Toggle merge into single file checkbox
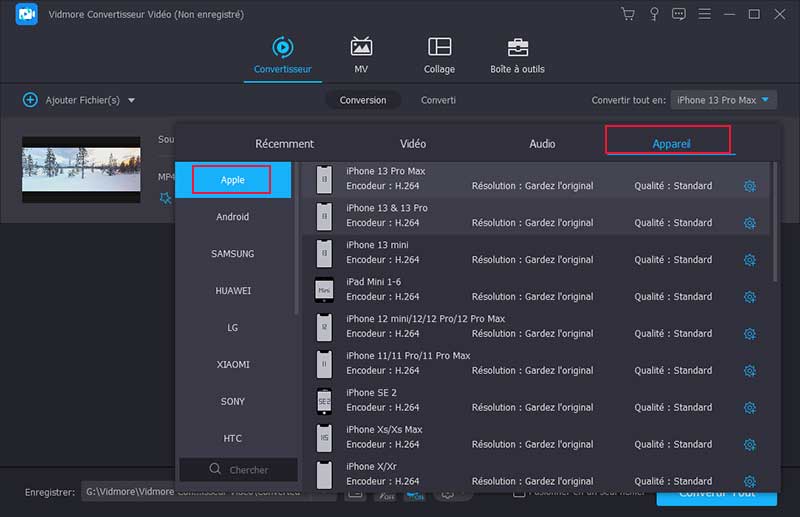Screen dimensions: 800x517 click(519, 492)
